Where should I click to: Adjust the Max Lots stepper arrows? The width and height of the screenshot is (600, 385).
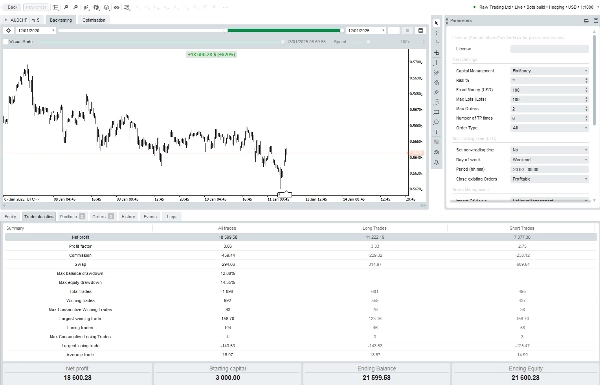point(586,100)
